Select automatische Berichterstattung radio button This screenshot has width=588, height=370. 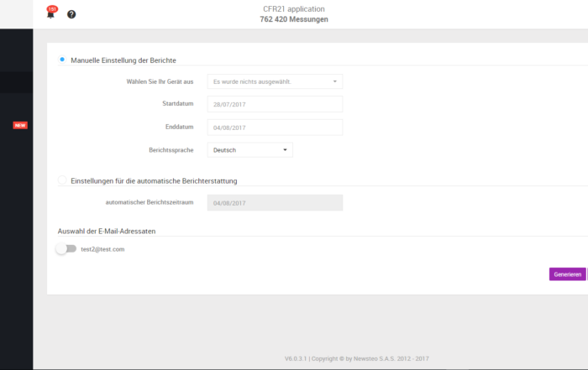(62, 180)
